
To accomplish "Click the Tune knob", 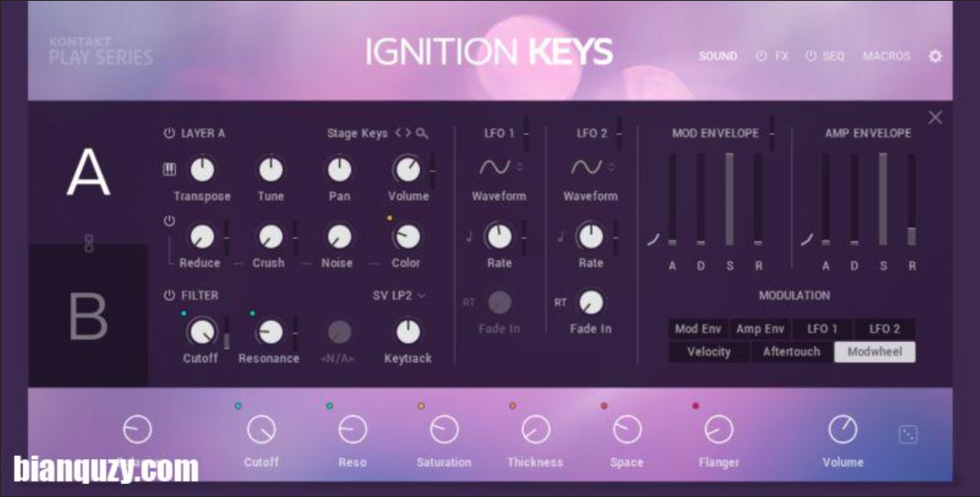I will click(x=270, y=169).
